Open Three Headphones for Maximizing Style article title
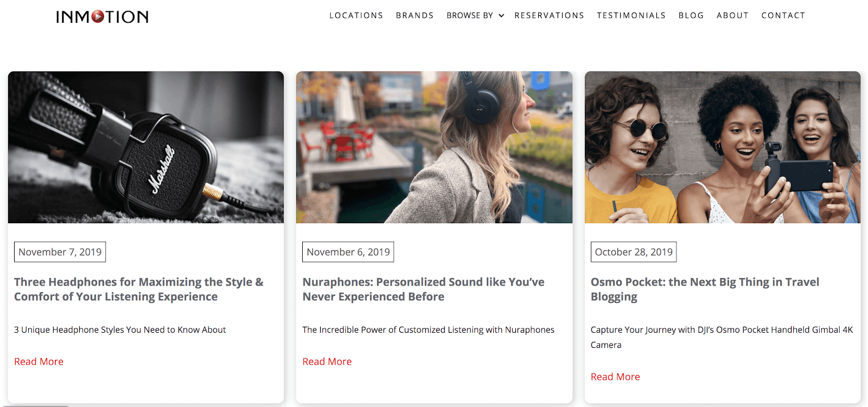This screenshot has height=407, width=868. (x=139, y=289)
